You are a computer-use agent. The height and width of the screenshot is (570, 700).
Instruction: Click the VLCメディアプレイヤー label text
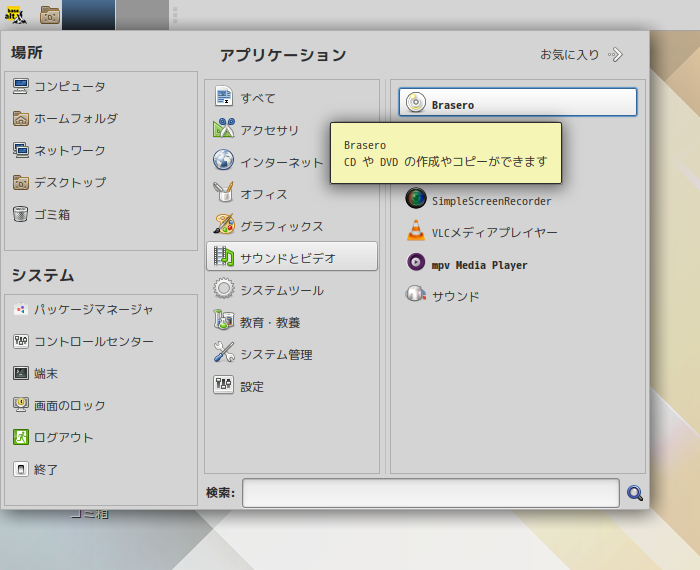495,233
